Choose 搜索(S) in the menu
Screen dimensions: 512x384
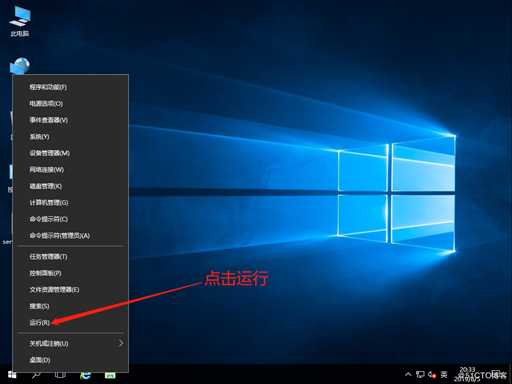tap(70, 306)
